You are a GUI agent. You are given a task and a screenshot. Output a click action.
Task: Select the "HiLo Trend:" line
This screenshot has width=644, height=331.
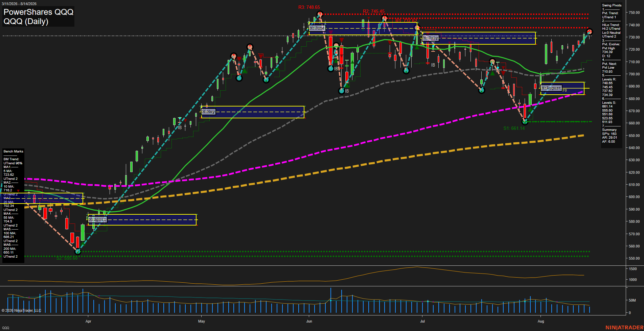coord(611,25)
